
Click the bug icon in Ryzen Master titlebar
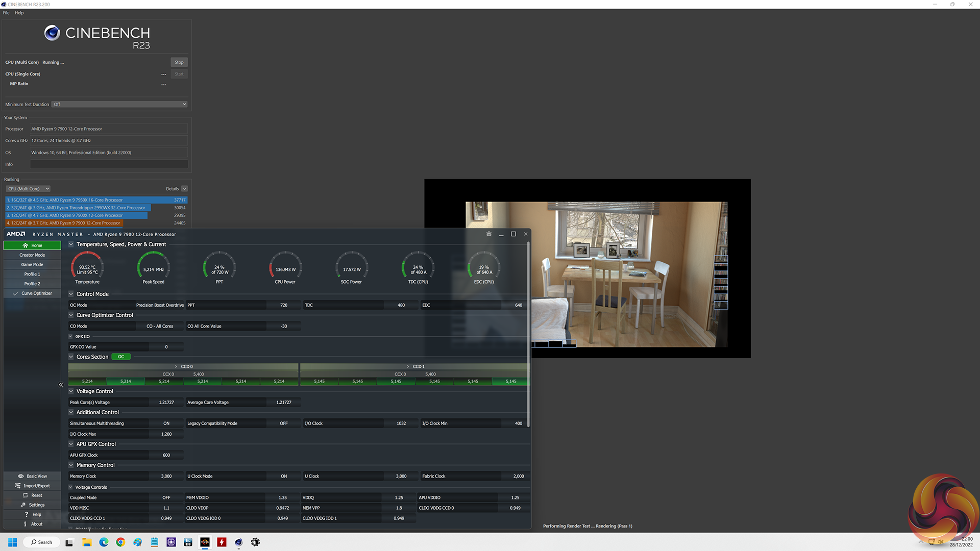pyautogui.click(x=488, y=234)
